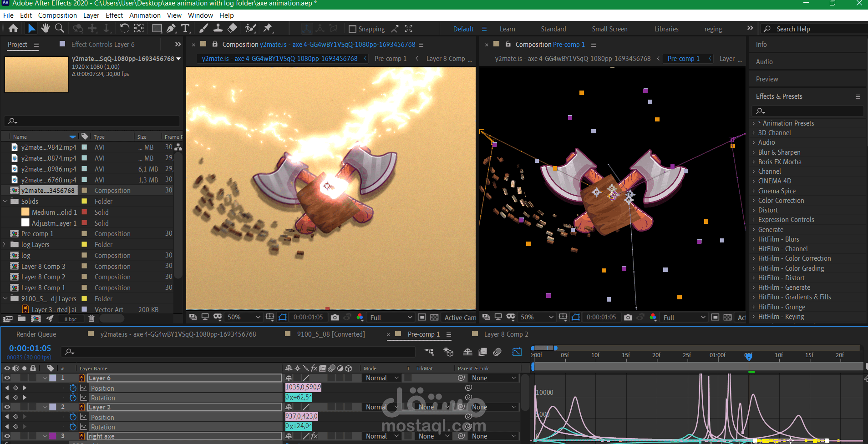Select the Puppet Pin tool

click(x=268, y=29)
